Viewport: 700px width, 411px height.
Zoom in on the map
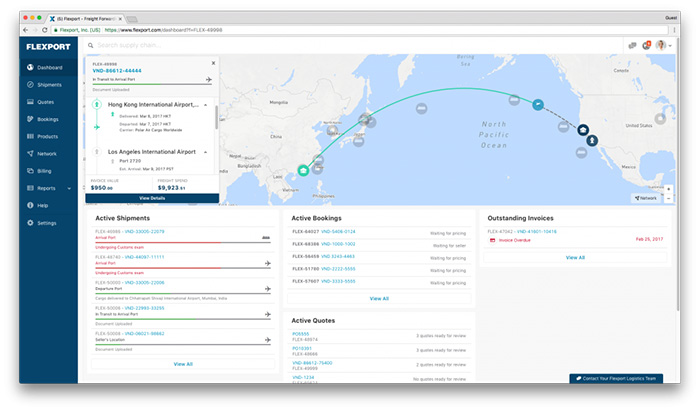[x=668, y=189]
